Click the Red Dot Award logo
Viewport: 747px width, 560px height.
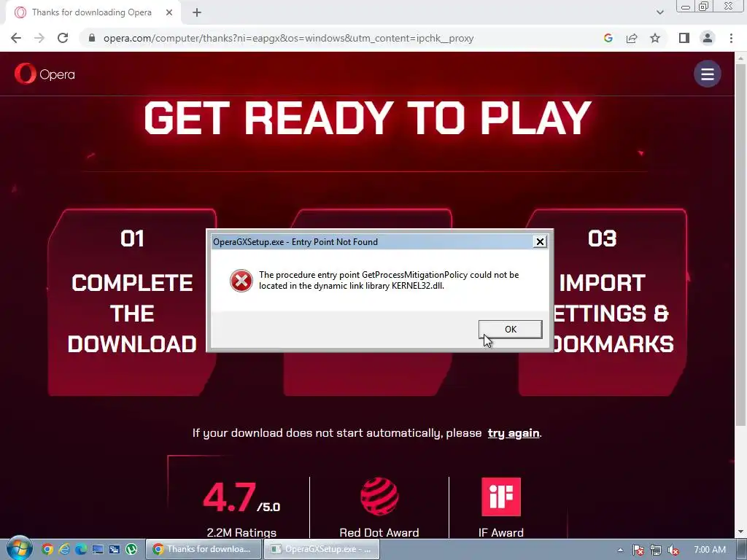point(379,497)
